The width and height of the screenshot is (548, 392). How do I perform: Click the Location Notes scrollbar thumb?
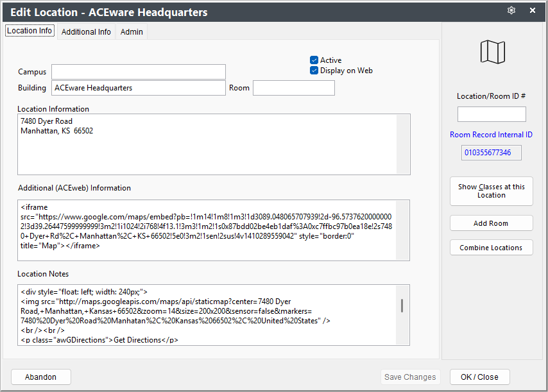coord(402,305)
